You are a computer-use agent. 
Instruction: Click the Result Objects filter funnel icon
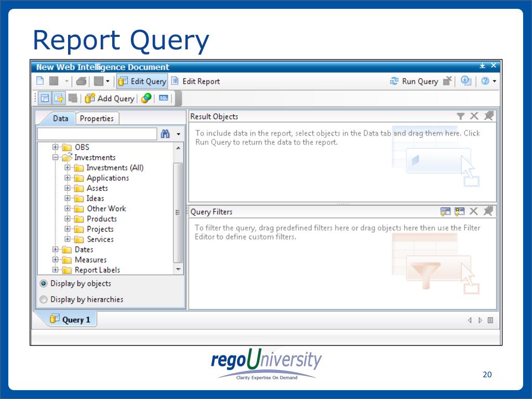[x=460, y=116]
